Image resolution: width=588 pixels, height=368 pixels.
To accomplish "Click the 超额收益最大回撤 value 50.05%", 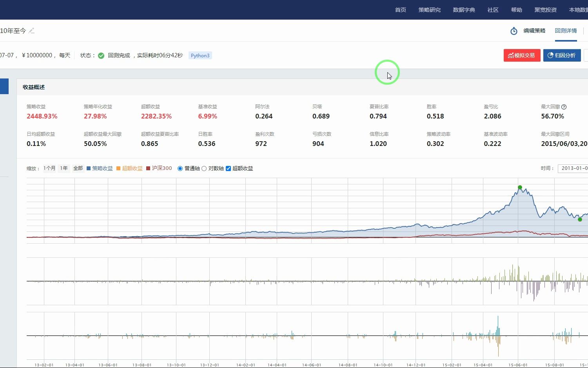I will click(95, 144).
